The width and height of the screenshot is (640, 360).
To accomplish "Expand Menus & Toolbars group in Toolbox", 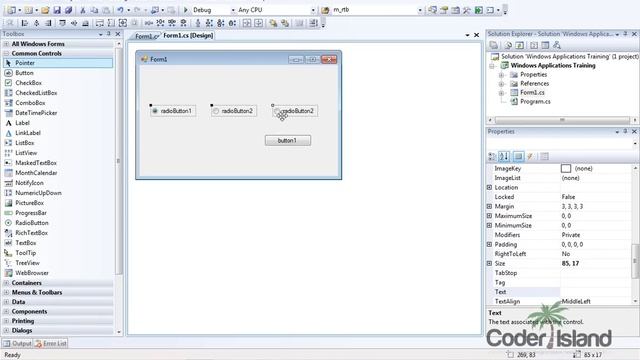I will point(7,293).
